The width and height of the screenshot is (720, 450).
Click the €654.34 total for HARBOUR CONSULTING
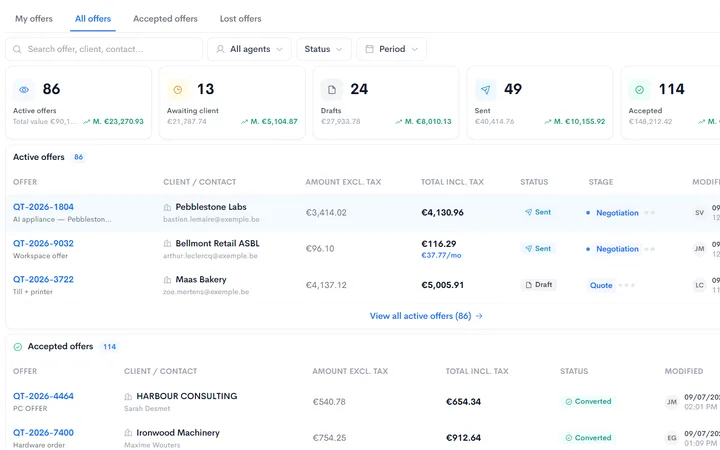tap(463, 402)
